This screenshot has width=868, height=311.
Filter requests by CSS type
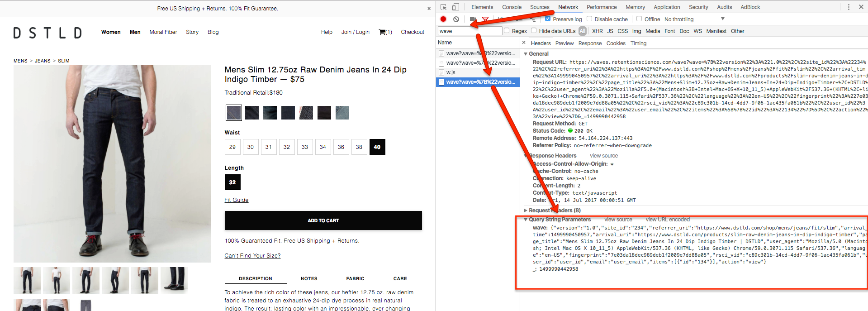(x=623, y=31)
